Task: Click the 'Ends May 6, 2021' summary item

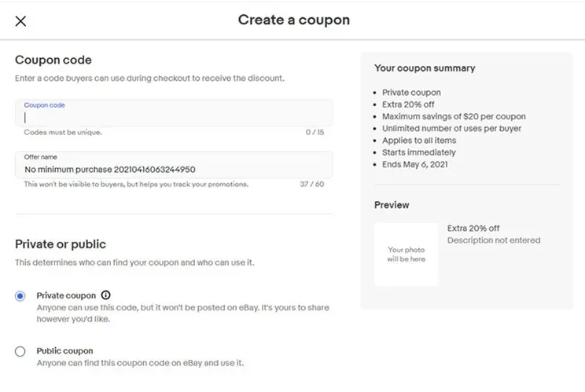Action: pos(415,164)
